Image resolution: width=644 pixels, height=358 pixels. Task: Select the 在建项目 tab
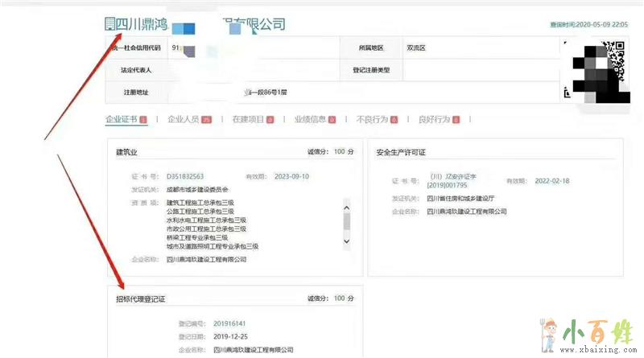pyautogui.click(x=247, y=120)
